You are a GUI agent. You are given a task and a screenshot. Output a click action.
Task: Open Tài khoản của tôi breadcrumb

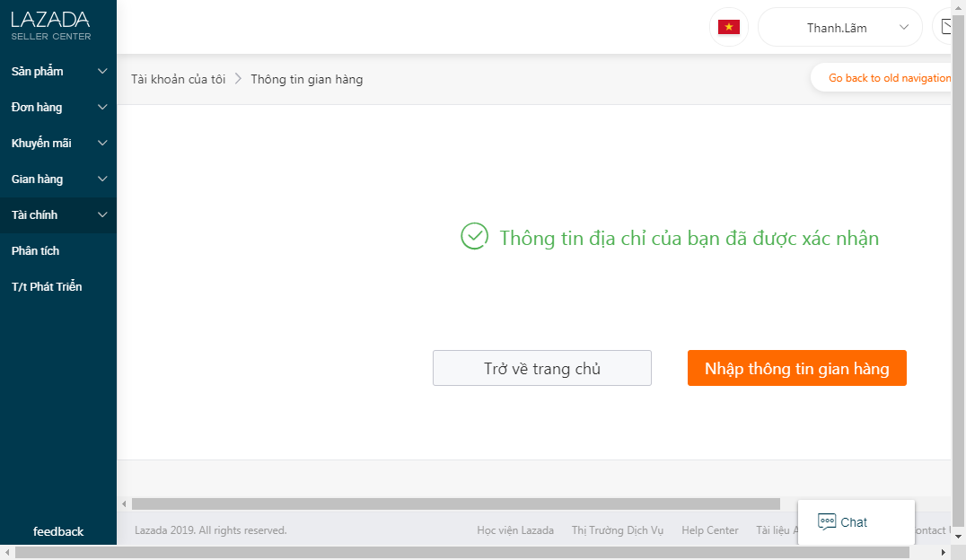178,79
